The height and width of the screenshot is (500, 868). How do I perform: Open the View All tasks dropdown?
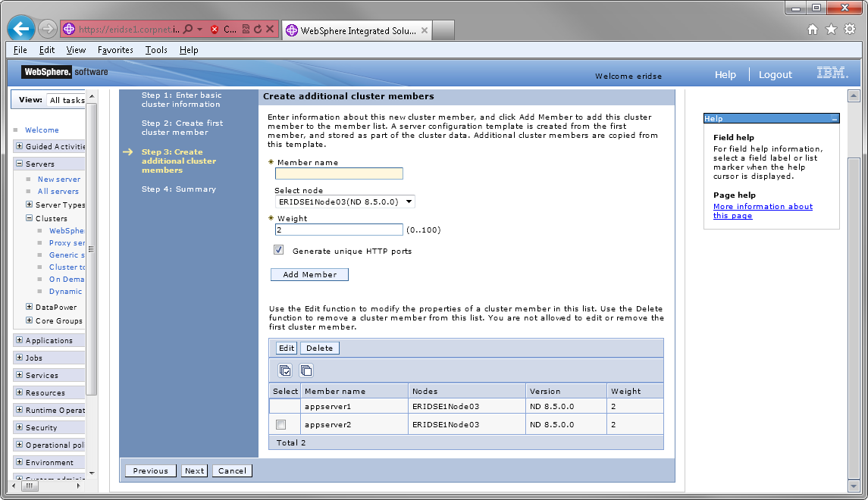(x=67, y=100)
